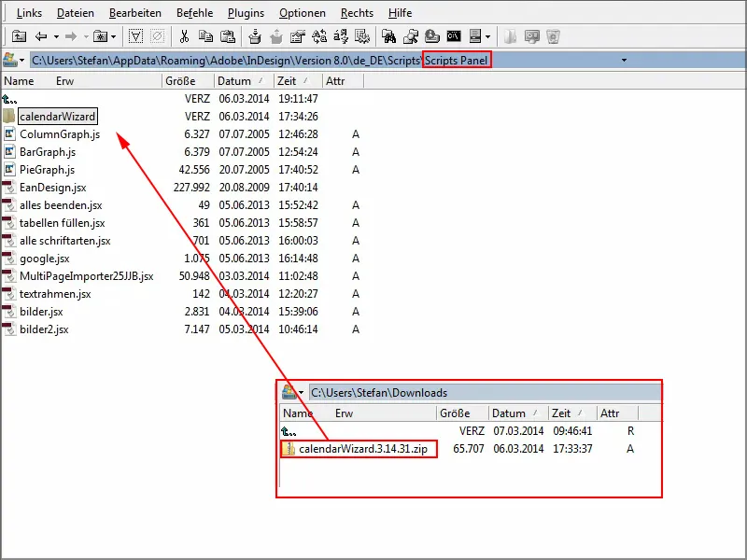Click the Scripts Panel path address field
The height and width of the screenshot is (560, 747).
[387, 61]
